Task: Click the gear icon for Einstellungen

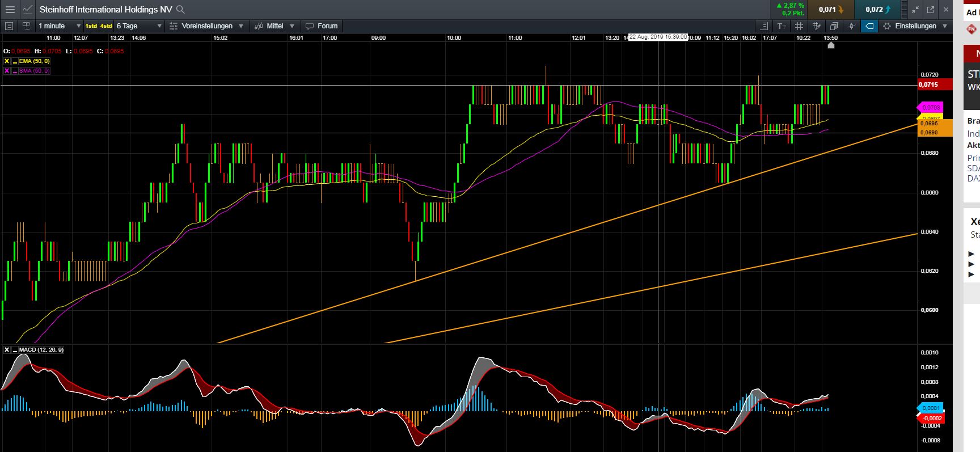Action: 887,26
